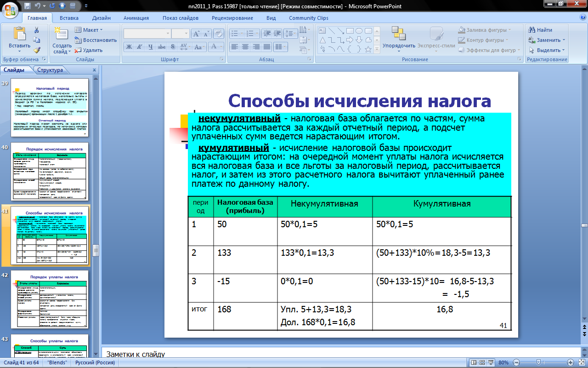Select the text box shape in gallery
The height and width of the screenshot is (368, 588).
322,31
